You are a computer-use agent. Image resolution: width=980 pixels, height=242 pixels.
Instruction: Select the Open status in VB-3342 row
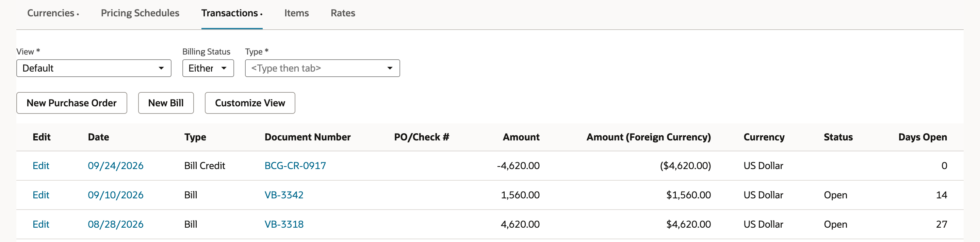tap(835, 195)
